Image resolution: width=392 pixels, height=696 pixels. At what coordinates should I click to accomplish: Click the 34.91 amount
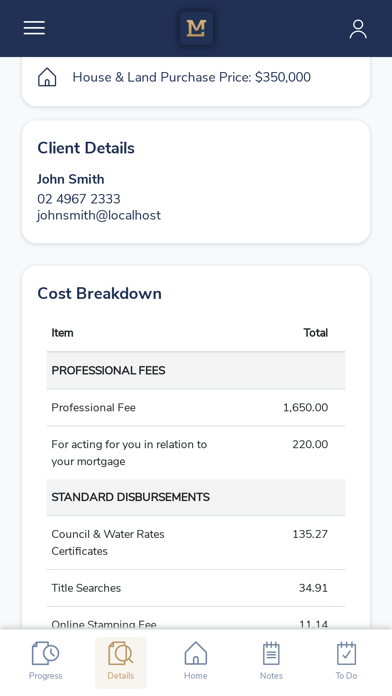(x=313, y=588)
